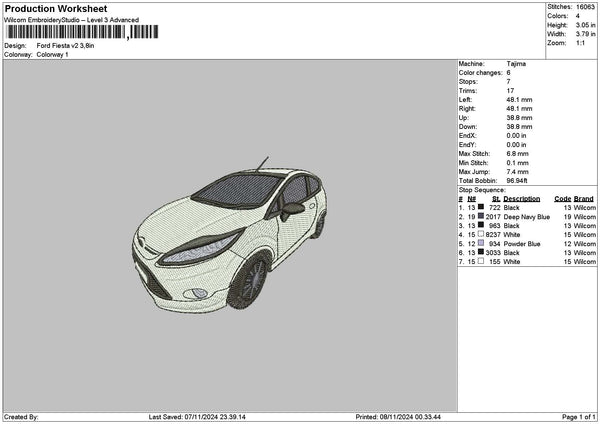Screen dimensions: 600x424
Task: Select the Powder Blue 934 swatch
Action: coord(481,244)
